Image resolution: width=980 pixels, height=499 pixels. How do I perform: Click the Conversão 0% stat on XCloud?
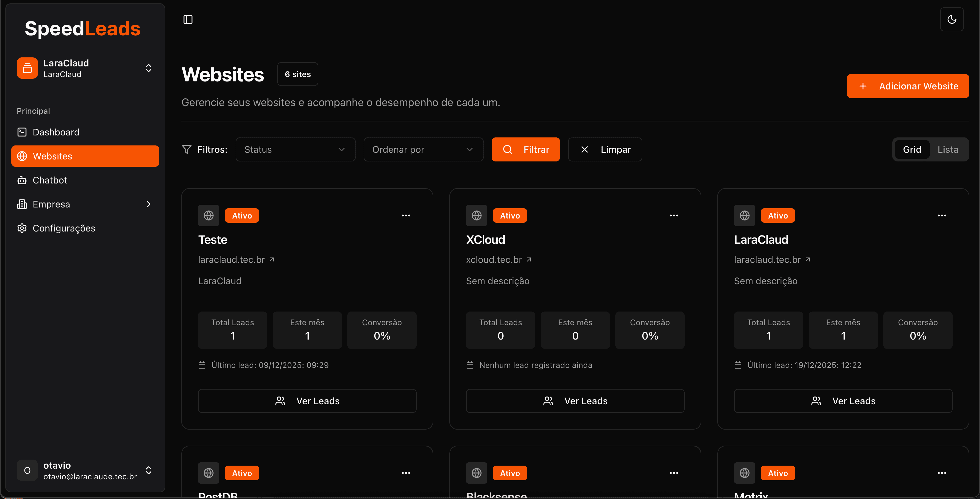pyautogui.click(x=650, y=330)
